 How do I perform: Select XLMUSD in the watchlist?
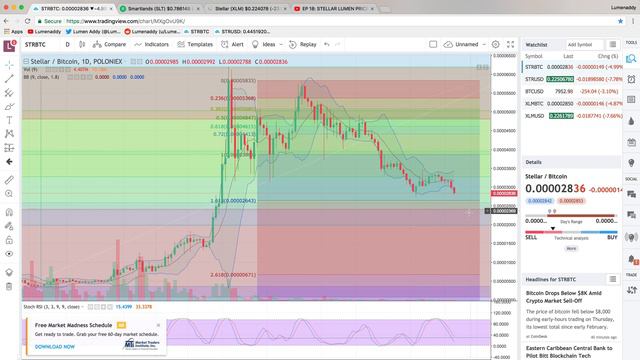572,116
